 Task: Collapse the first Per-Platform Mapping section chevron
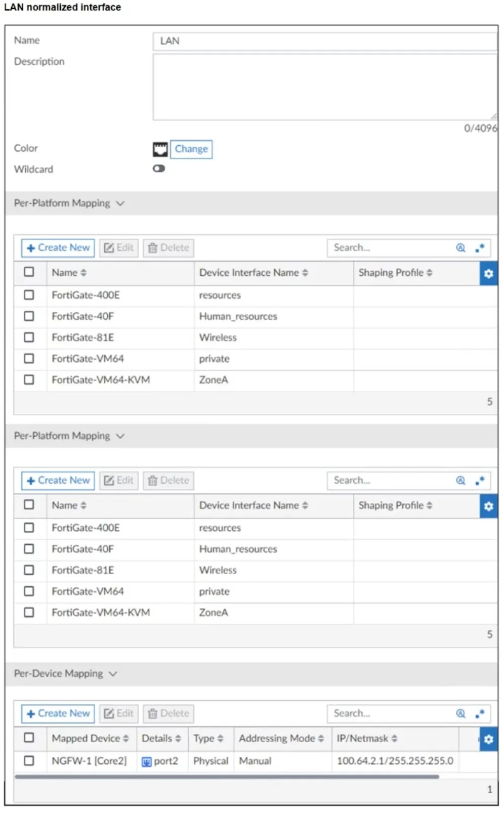[120, 203]
